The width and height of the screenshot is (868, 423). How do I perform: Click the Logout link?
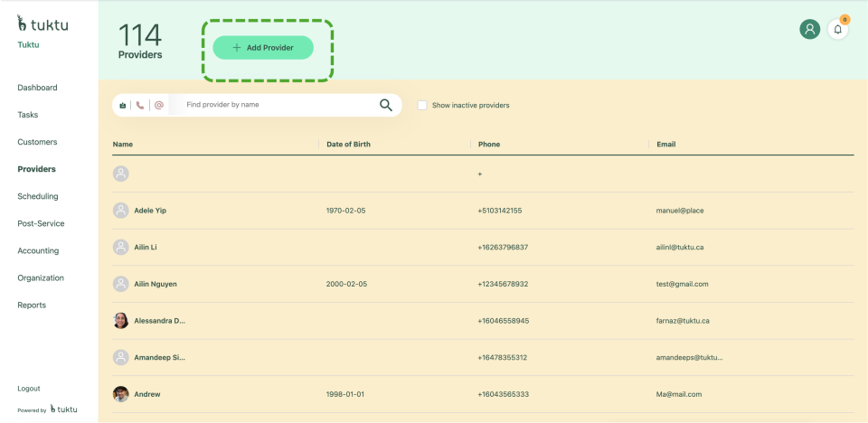pyautogui.click(x=29, y=389)
